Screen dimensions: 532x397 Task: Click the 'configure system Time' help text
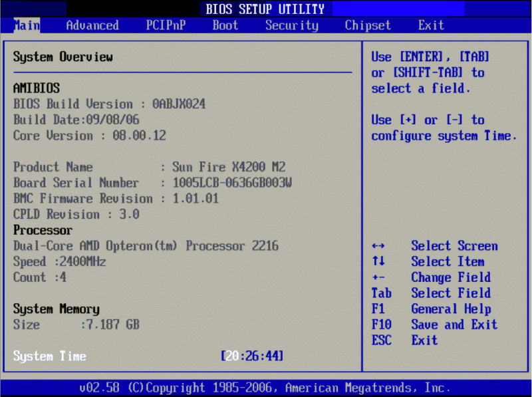[x=444, y=136]
